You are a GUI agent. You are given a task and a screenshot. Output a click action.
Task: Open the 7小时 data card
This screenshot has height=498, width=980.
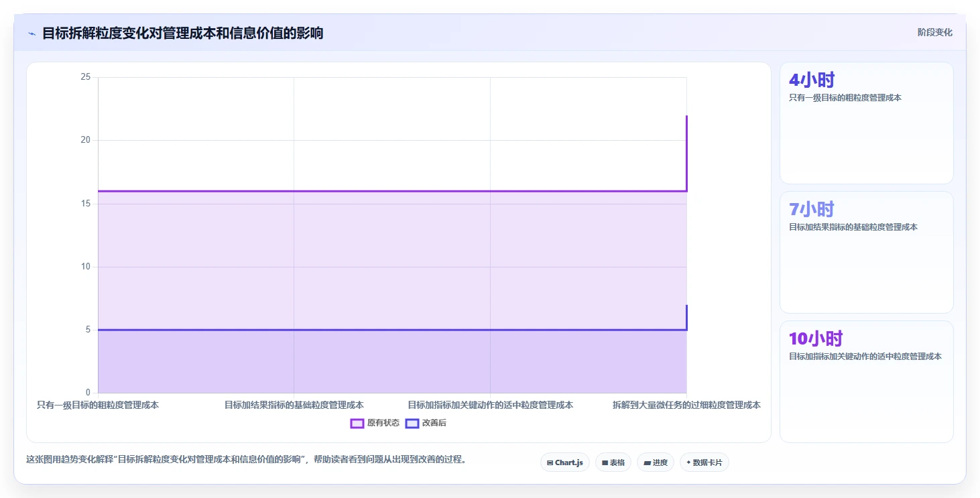tap(866, 252)
